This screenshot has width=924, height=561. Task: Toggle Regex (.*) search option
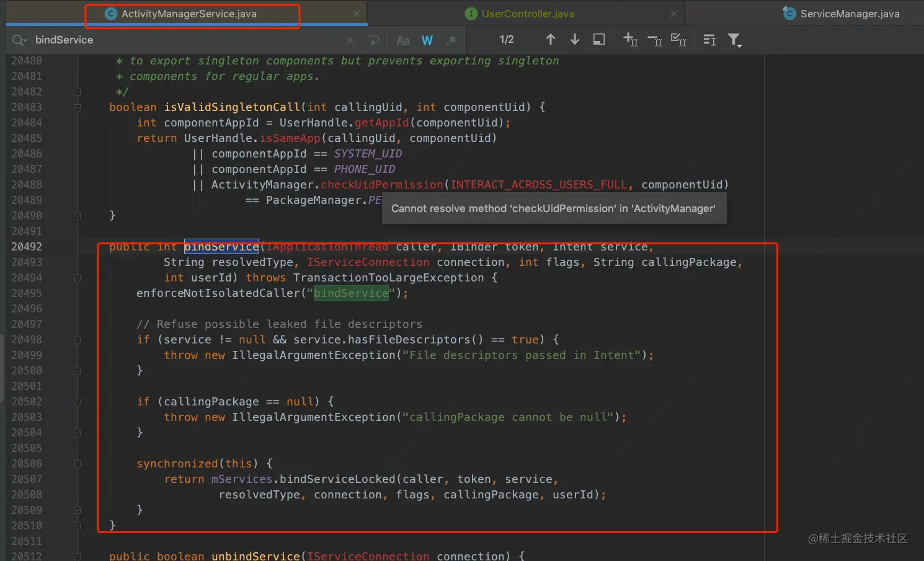point(451,40)
